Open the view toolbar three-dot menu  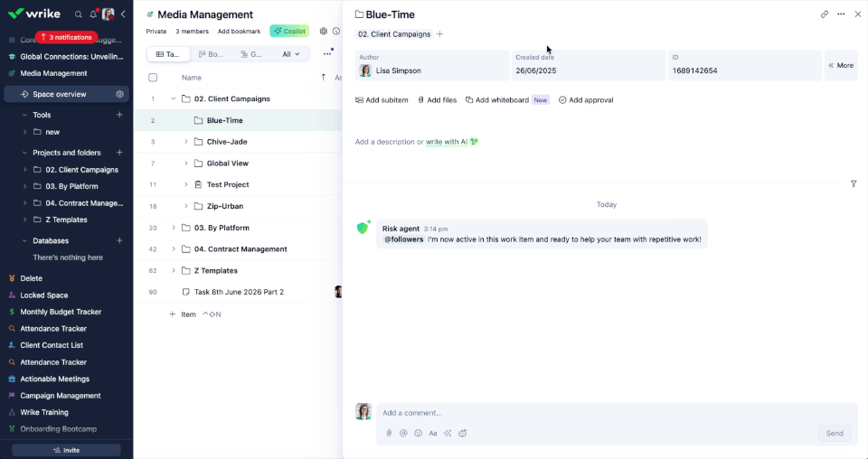pyautogui.click(x=327, y=53)
